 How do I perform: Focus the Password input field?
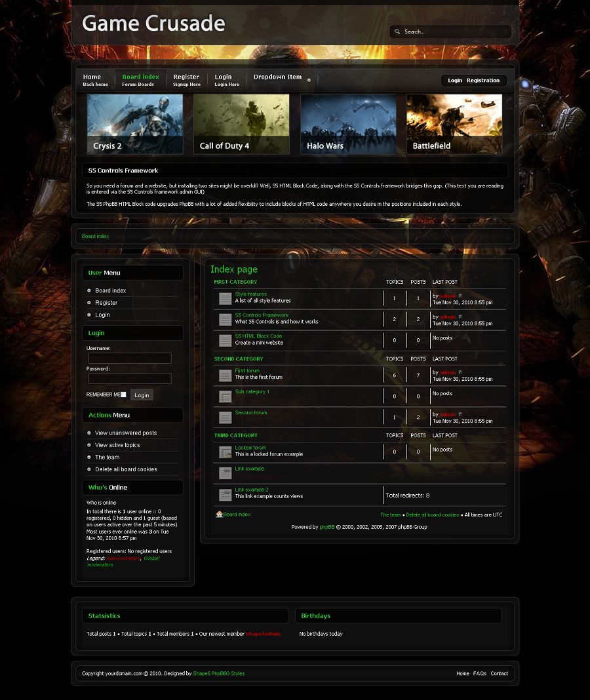click(130, 379)
